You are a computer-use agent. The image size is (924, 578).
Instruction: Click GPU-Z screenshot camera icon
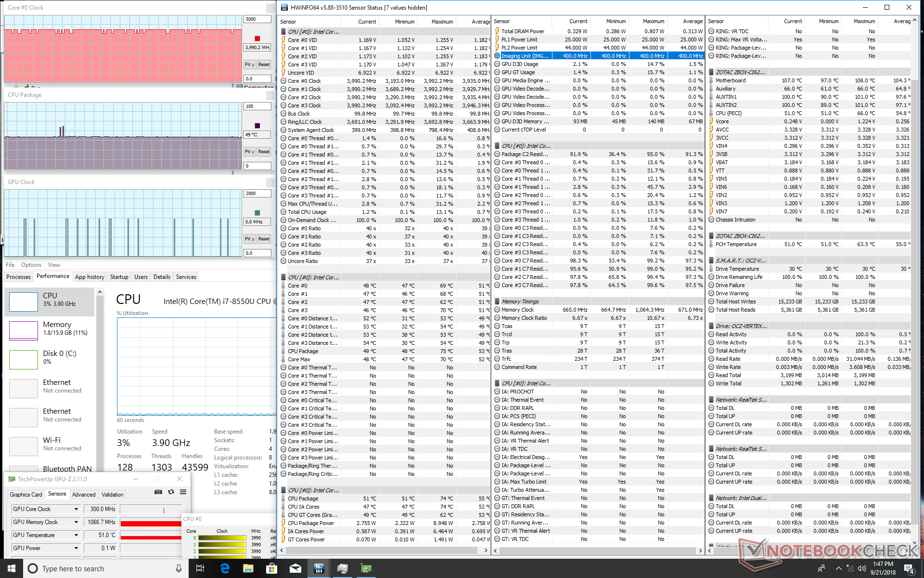[x=158, y=492]
